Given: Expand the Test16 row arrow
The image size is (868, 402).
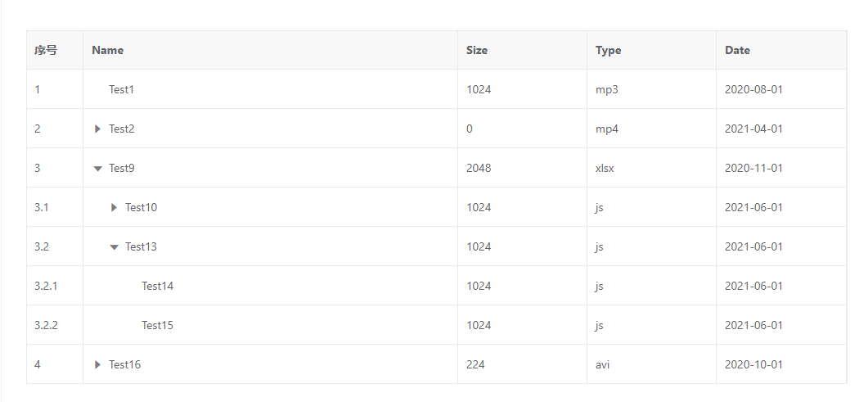Looking at the screenshot, I should pyautogui.click(x=97, y=364).
